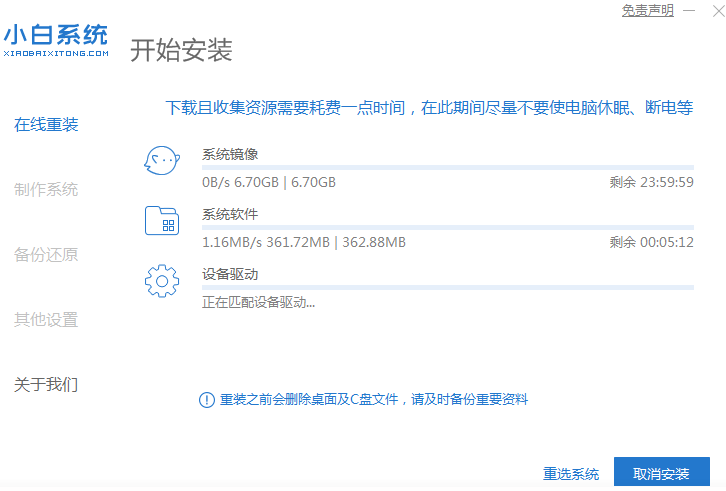Image resolution: width=726 pixels, height=491 pixels.
Task: Open the 备份还原 section
Action: pyautogui.click(x=46, y=255)
